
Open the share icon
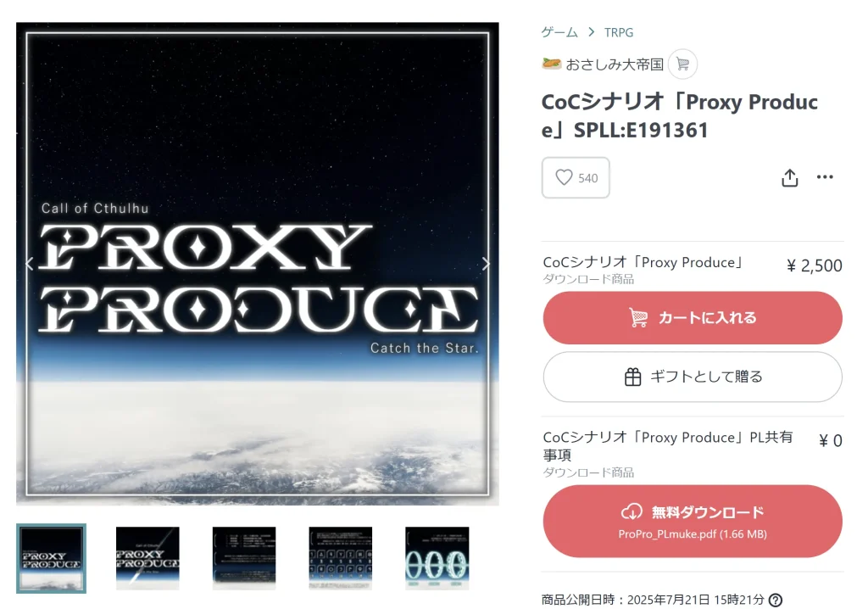pos(789,178)
